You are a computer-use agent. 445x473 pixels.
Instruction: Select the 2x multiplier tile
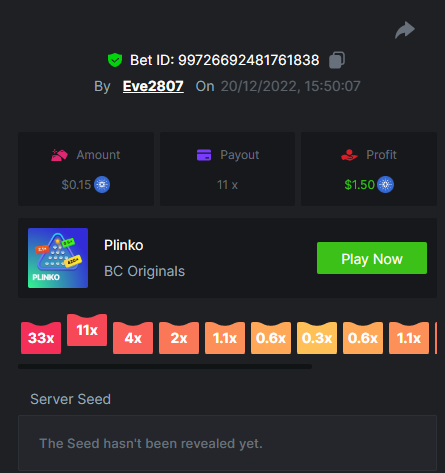coord(179,338)
